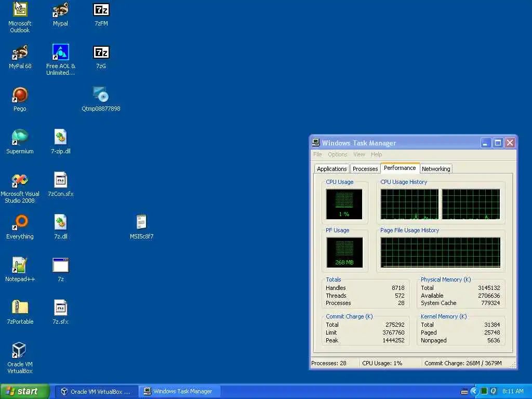Click the Available memory value 2706636
The image size is (532, 399).
pyautogui.click(x=489, y=296)
